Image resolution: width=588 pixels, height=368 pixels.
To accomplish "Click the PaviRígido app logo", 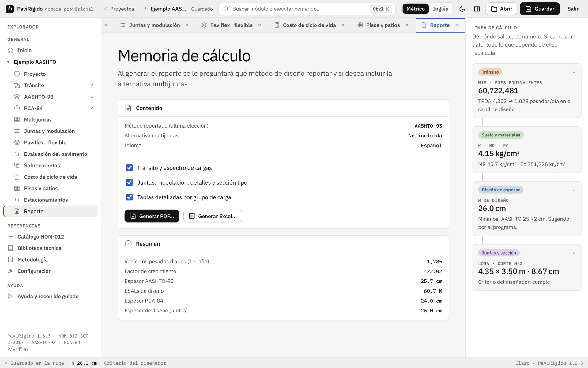I will tap(10, 9).
